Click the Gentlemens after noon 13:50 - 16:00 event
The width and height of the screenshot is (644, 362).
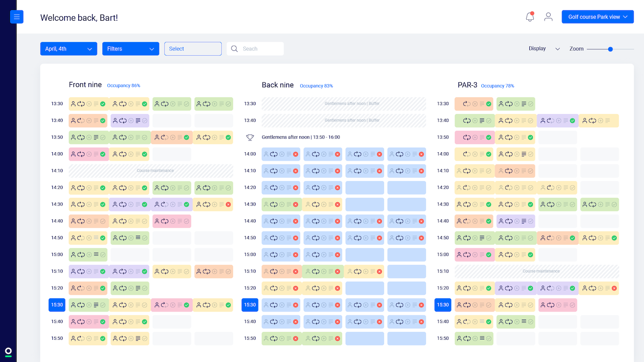301,137
